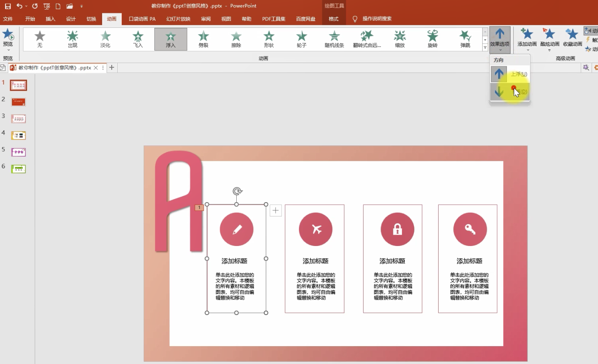Save the presentation using the floppy disk icon

[x=8, y=6]
